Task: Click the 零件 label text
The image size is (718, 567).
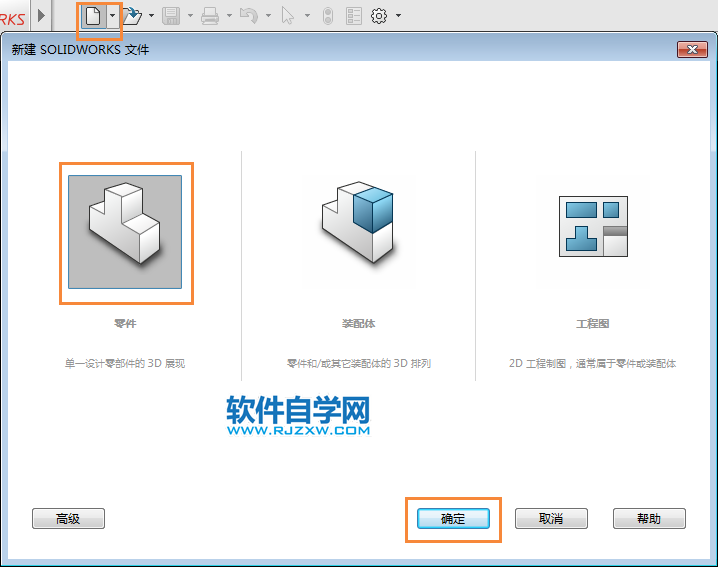Action: point(125,324)
